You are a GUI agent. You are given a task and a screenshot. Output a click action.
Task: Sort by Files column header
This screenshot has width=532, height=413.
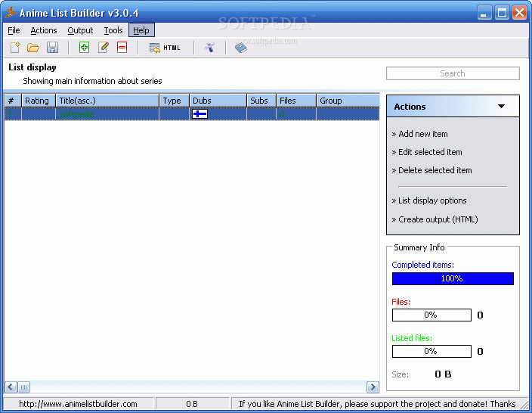click(296, 101)
